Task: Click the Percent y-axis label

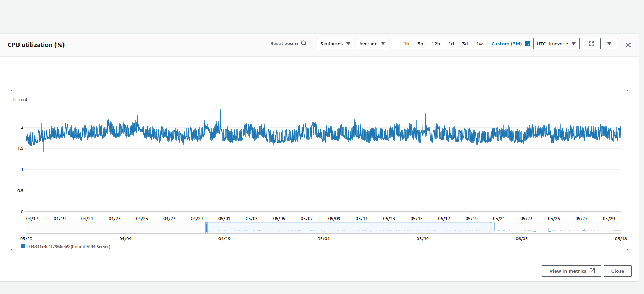Action: [20, 100]
